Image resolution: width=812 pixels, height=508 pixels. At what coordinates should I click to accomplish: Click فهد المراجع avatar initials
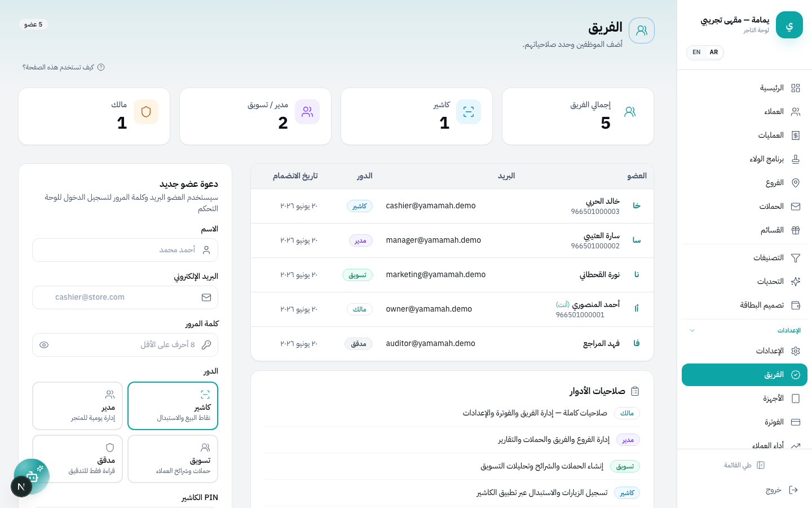click(x=637, y=344)
